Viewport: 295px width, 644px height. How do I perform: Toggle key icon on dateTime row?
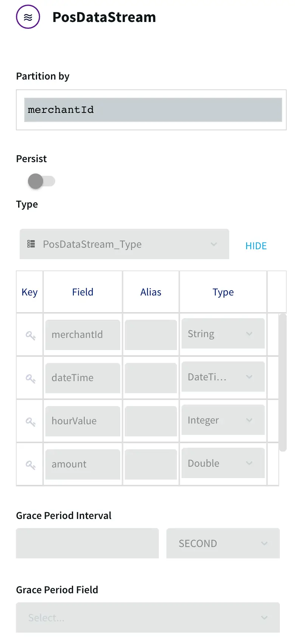coord(30,378)
